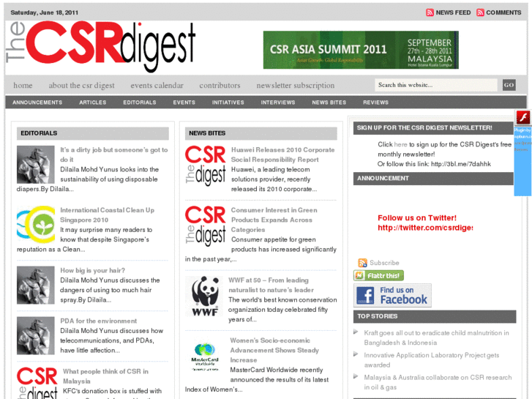Open Huawei 2010 CSR Report news link
Screen dimensions: 532x399
(x=282, y=154)
